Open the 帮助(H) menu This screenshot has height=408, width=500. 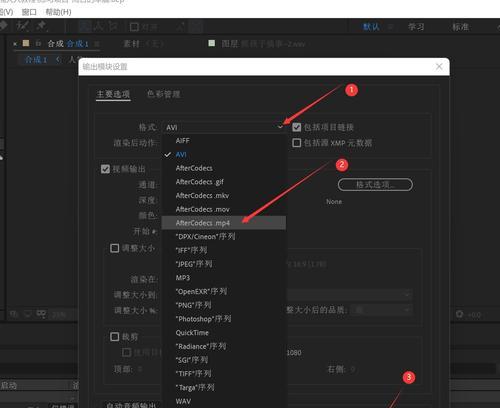pyautogui.click(x=58, y=12)
